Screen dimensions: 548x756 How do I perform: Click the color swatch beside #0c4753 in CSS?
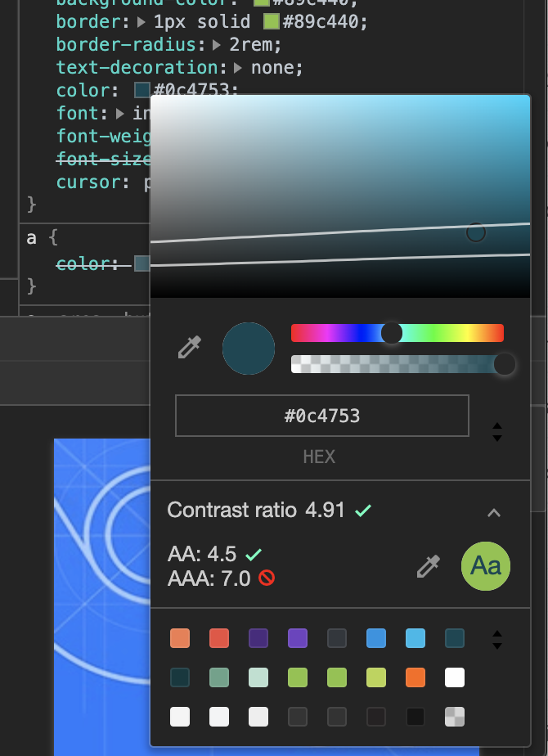(141, 90)
